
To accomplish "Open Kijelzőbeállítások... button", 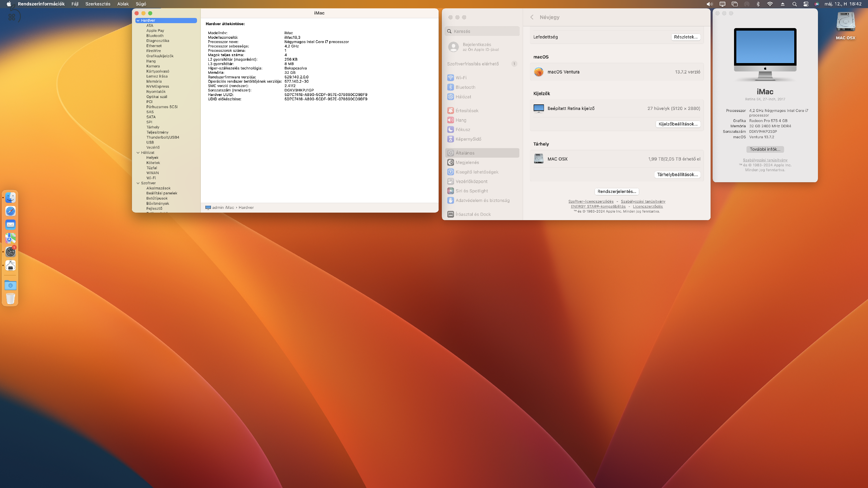I will pos(678,124).
